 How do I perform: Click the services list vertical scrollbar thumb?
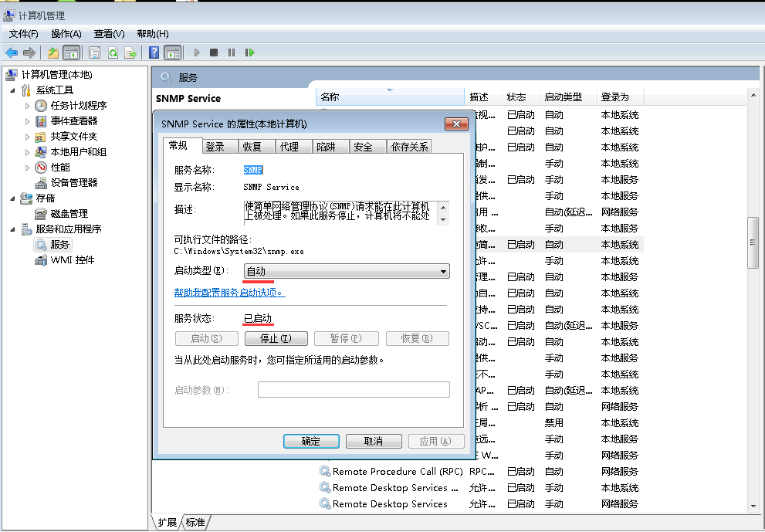(753, 242)
